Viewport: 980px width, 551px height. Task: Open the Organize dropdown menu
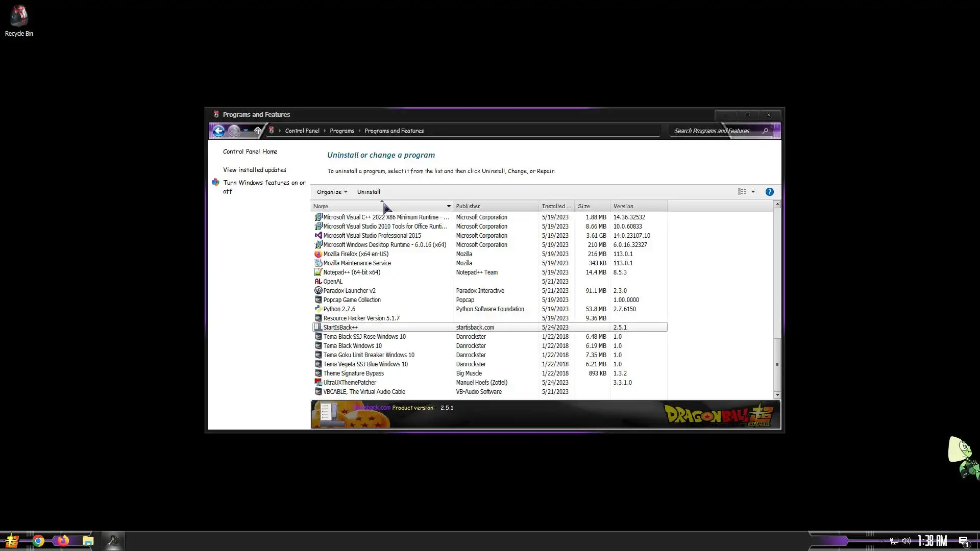click(x=332, y=192)
